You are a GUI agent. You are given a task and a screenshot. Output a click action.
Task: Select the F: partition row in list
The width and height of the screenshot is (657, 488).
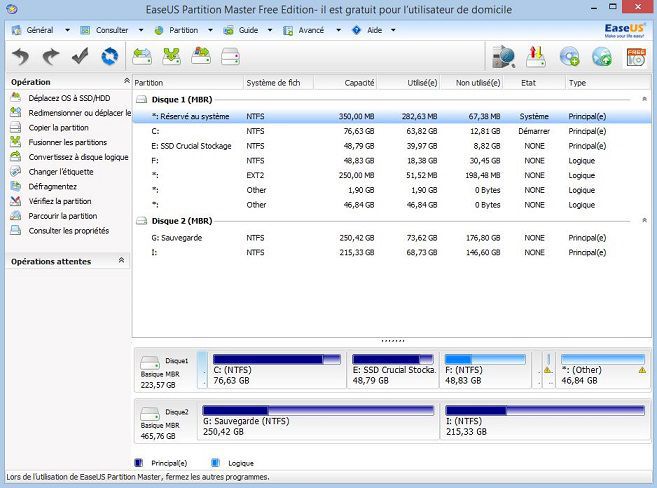tap(392, 161)
